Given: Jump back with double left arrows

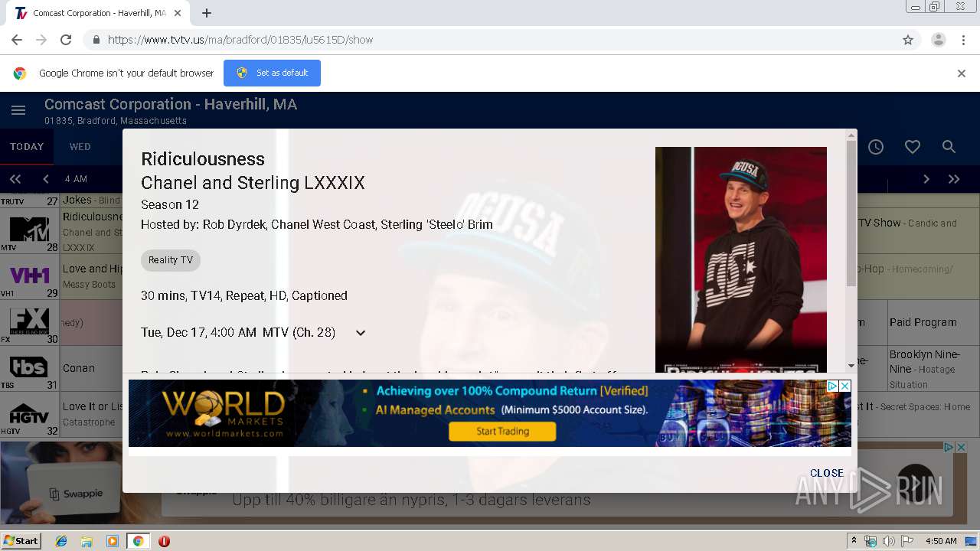Looking at the screenshot, I should (x=15, y=179).
